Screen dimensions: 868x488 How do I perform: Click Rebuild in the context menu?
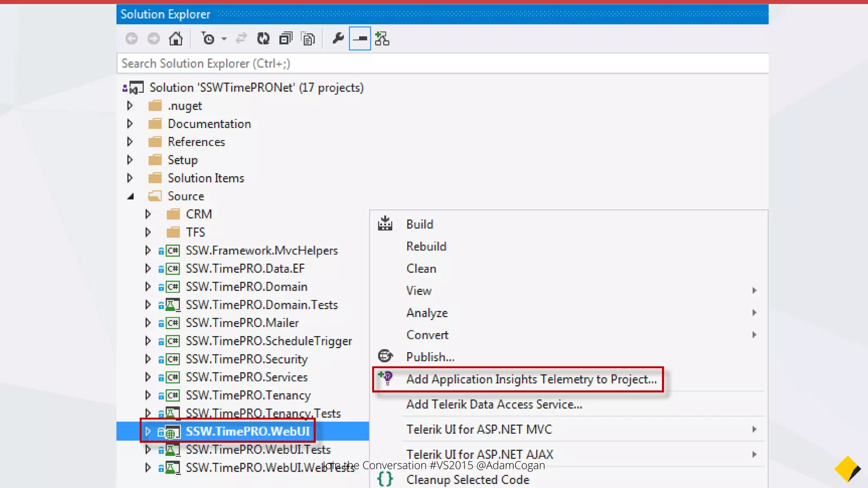426,247
